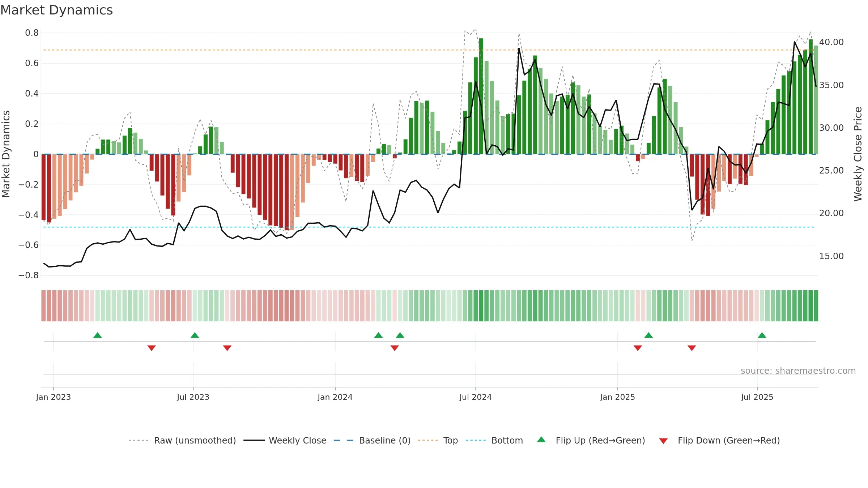Click the Weekly Close Price axis title

(x=858, y=154)
